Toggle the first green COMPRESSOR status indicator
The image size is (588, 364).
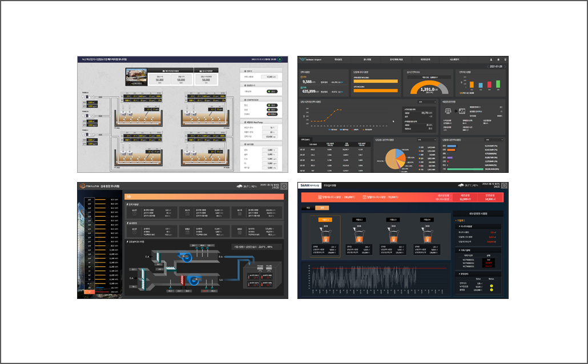(272, 106)
